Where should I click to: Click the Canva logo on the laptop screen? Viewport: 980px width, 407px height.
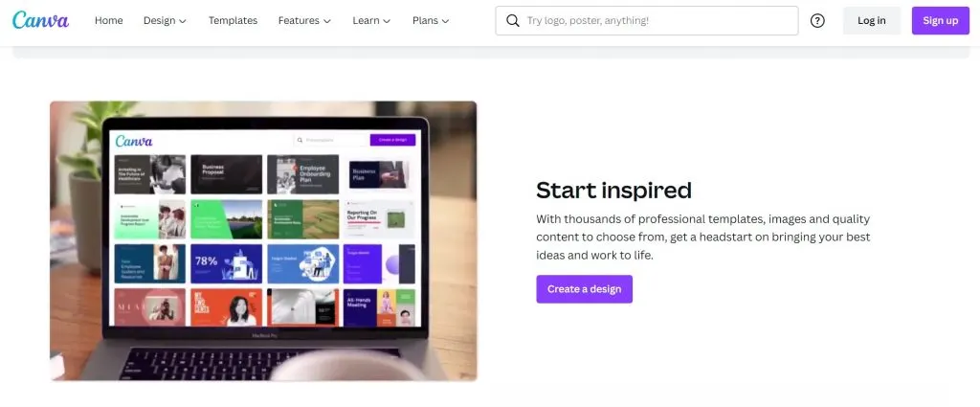[x=134, y=141]
